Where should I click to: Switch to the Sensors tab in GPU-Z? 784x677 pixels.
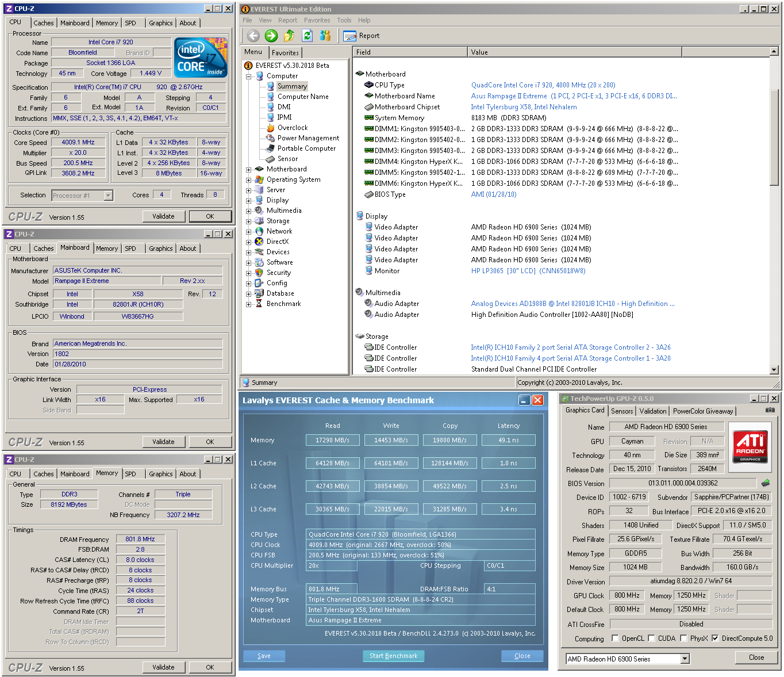[x=622, y=411]
